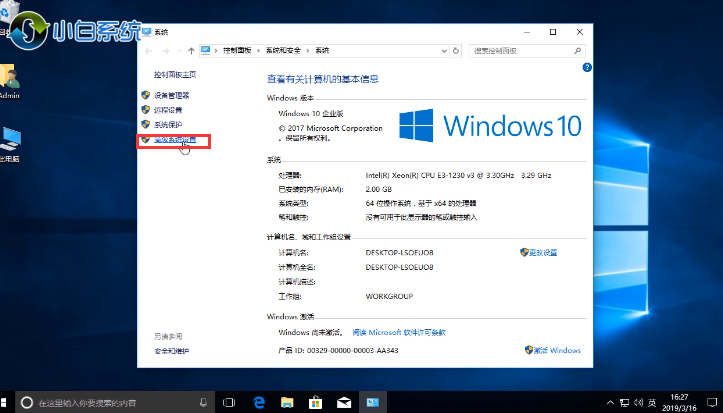Click the computer icon in address bar

206,50
